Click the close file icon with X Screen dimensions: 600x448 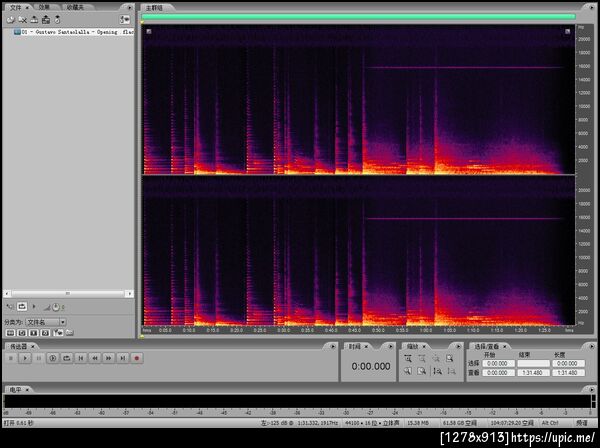tap(23, 20)
